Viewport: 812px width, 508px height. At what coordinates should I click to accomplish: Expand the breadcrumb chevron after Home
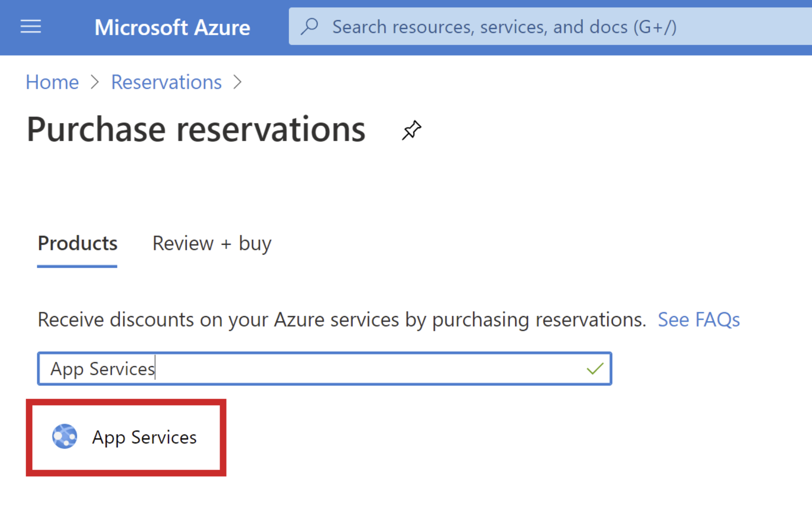point(95,82)
